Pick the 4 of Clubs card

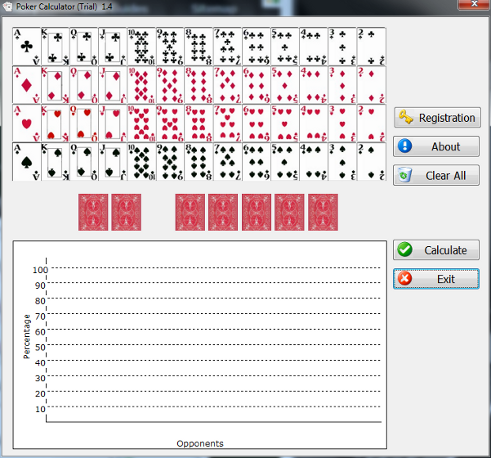coord(314,46)
